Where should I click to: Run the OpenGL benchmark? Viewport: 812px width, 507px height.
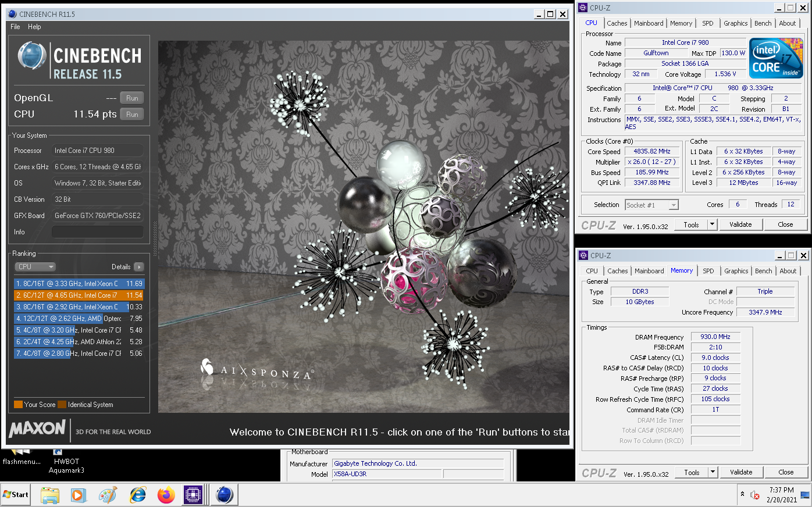(132, 98)
